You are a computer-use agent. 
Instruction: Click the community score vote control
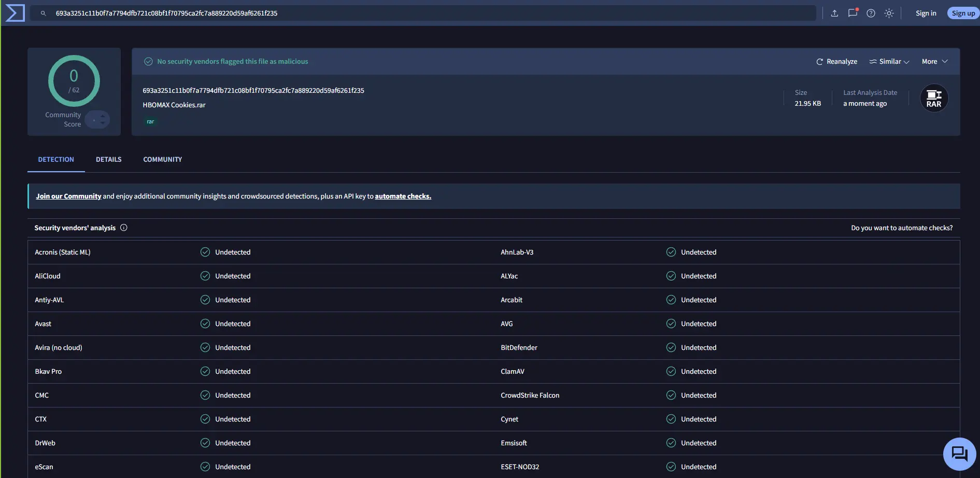pos(97,120)
